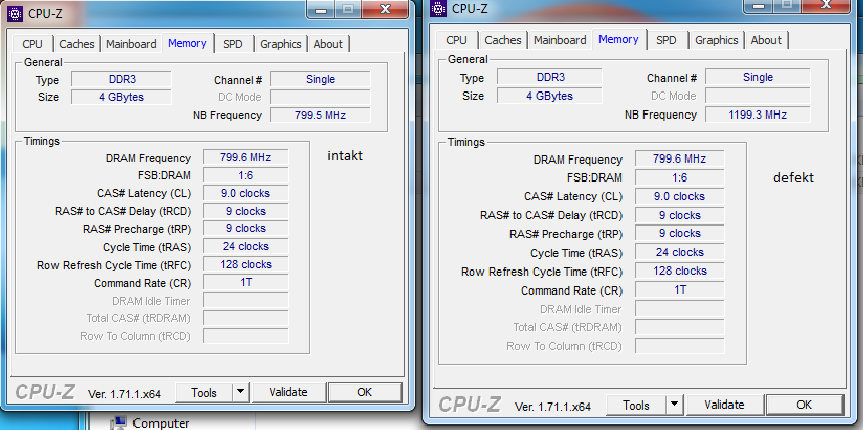Click OK button in right CPU-Z window

(x=804, y=405)
